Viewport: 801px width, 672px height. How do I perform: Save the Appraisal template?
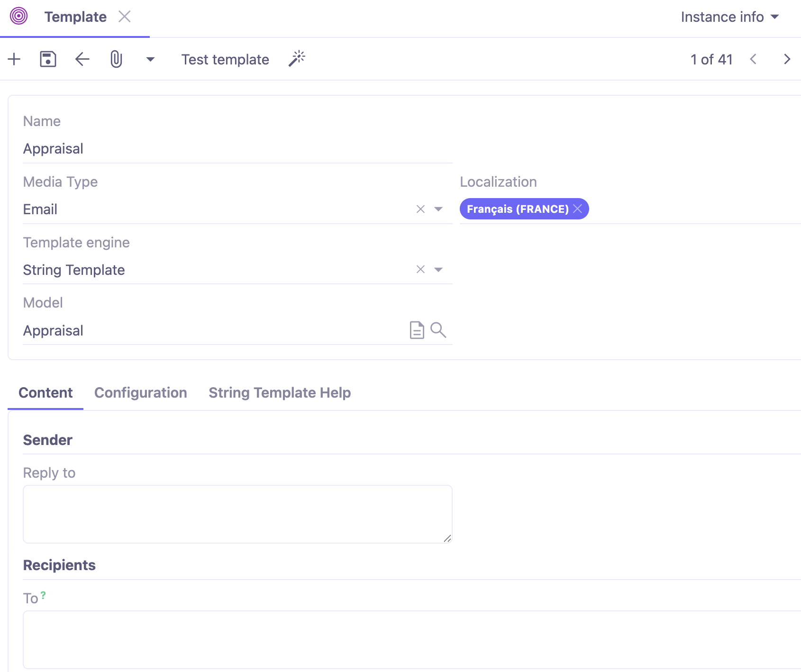[47, 59]
